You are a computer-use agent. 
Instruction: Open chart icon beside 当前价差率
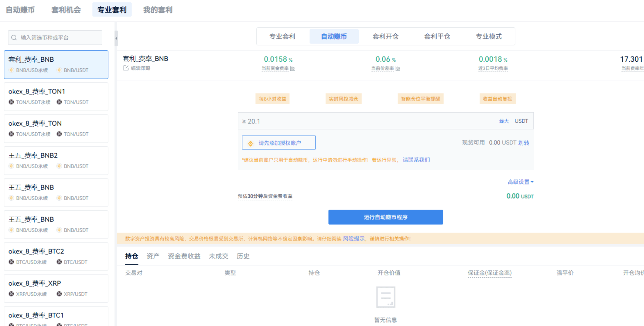(x=398, y=68)
